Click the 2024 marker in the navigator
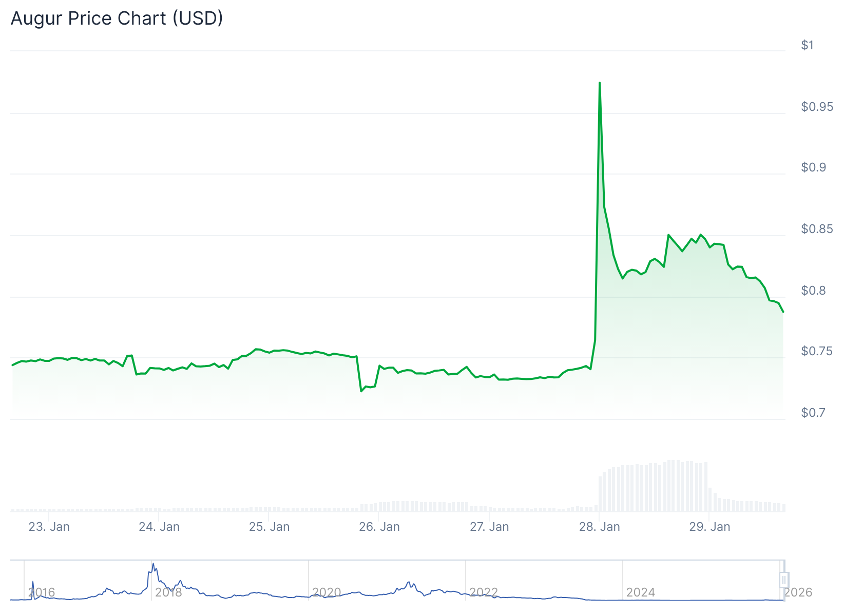The image size is (844, 616). point(640,592)
